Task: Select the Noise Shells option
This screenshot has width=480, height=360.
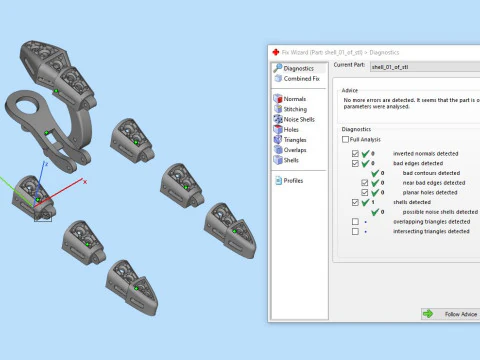Action: click(x=294, y=119)
